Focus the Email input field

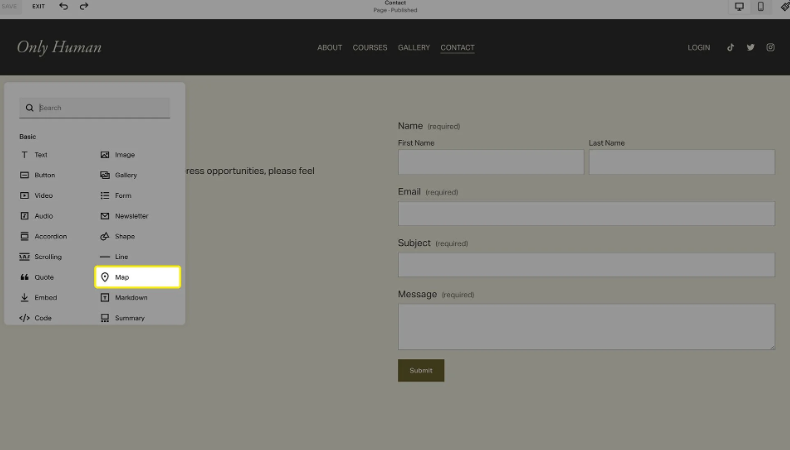[586, 213]
